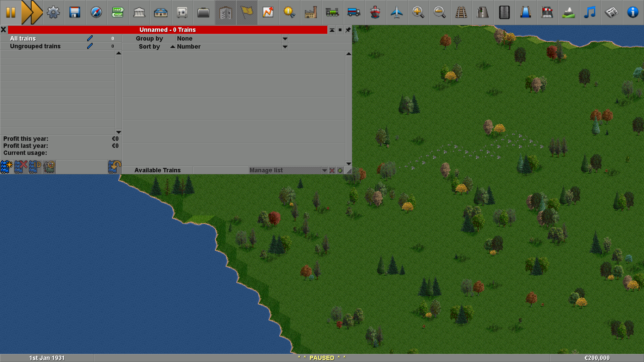Toggle default window size button
Image resolution: width=644 pixels, height=362 pixels.
(x=340, y=30)
